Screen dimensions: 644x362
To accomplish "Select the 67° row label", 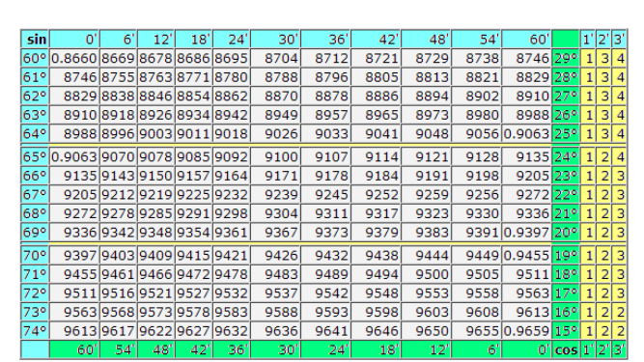I will pos(35,195).
